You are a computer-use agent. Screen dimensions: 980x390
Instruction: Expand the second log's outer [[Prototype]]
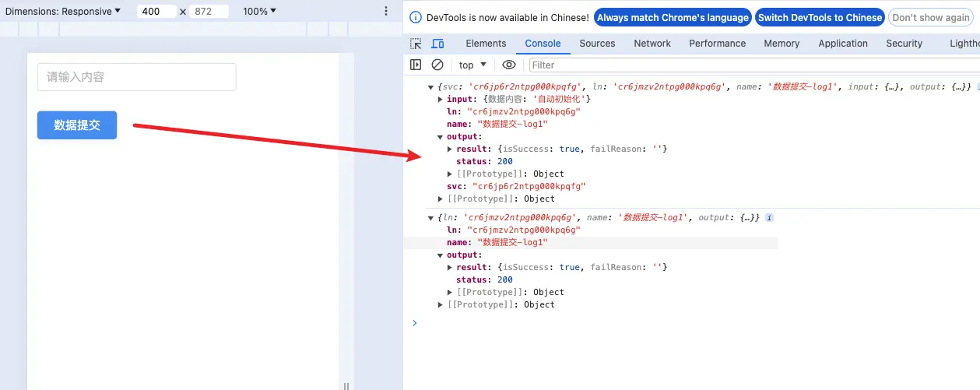[x=441, y=304]
